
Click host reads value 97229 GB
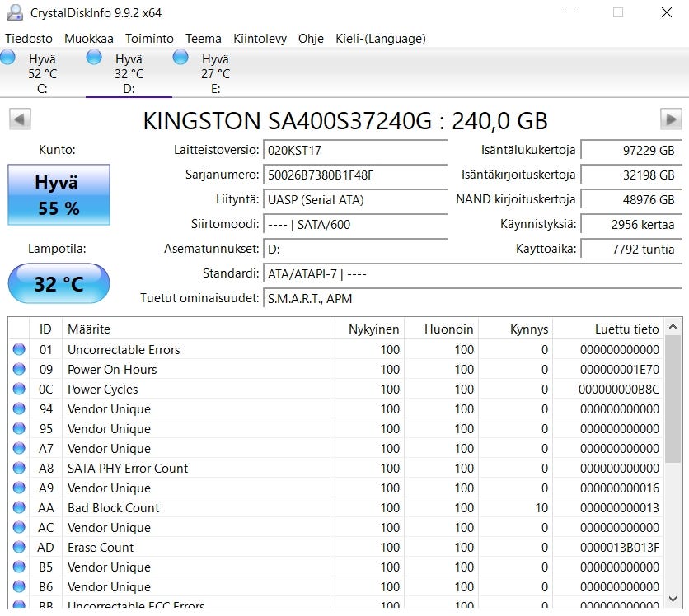(x=631, y=151)
